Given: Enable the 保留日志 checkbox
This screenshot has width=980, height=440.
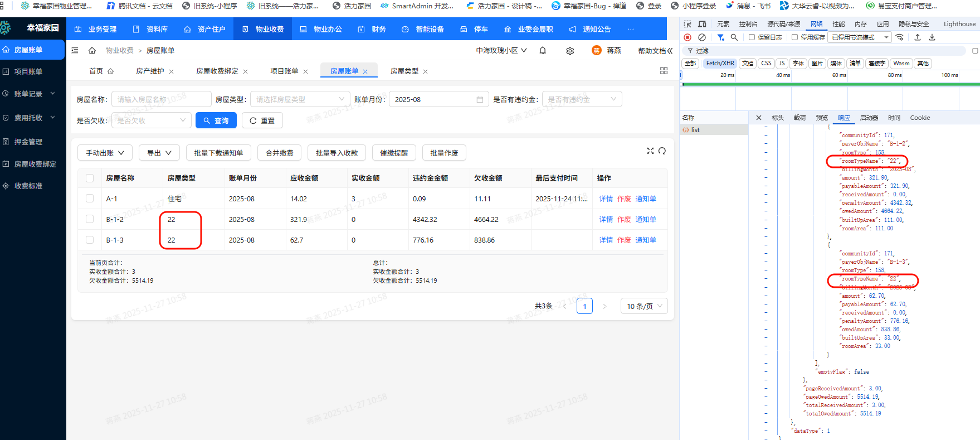Looking at the screenshot, I should click(752, 37).
